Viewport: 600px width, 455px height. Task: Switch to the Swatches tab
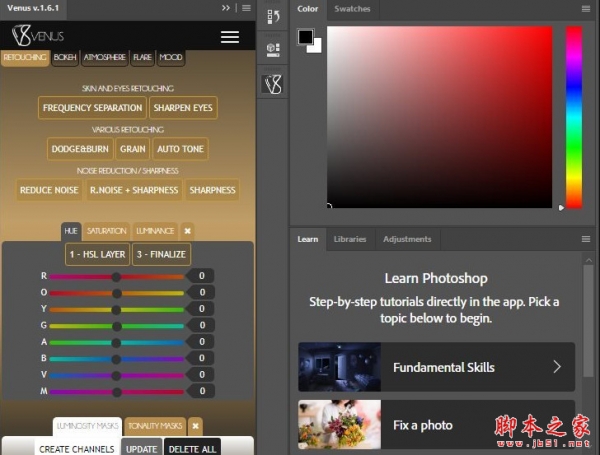pyautogui.click(x=352, y=9)
